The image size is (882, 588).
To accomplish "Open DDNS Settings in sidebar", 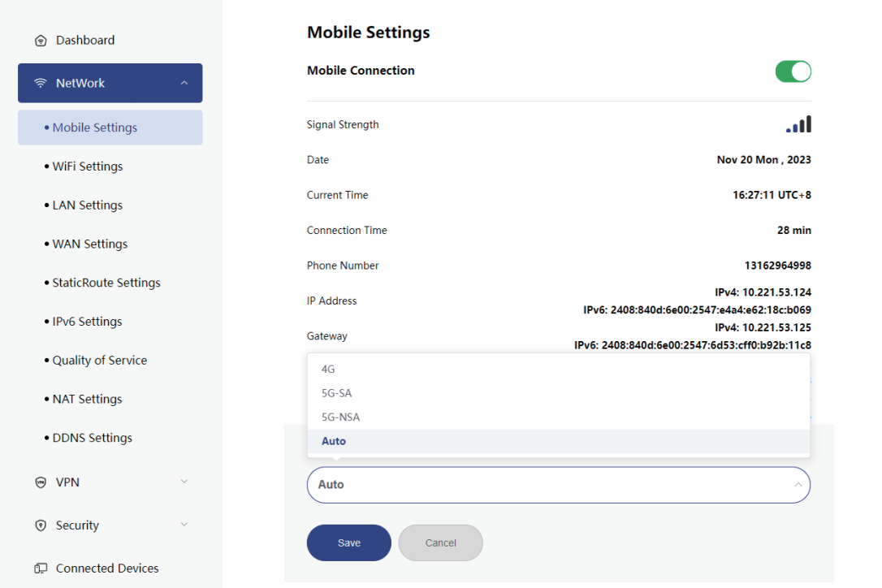I will tap(92, 438).
